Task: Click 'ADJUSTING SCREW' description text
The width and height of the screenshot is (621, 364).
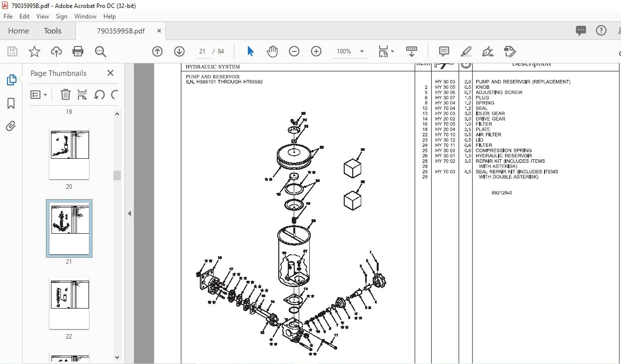Action: coord(499,92)
